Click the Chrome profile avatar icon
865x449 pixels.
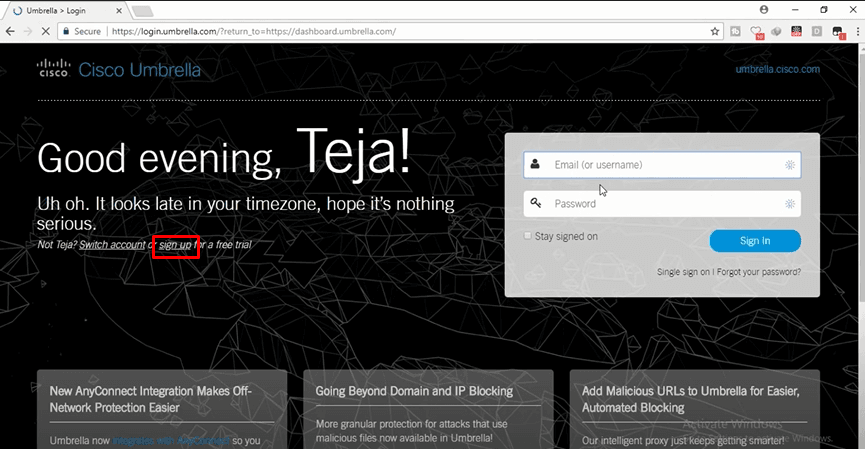(764, 9)
